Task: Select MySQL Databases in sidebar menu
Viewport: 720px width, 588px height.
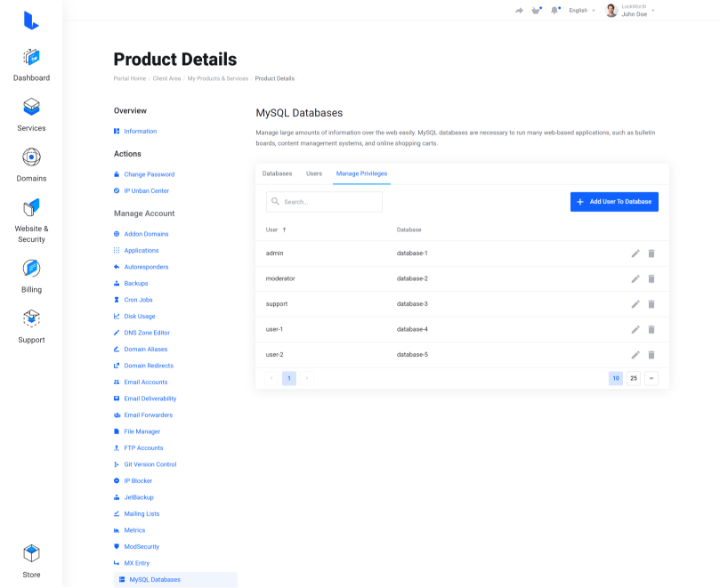Action: pyautogui.click(x=175, y=580)
